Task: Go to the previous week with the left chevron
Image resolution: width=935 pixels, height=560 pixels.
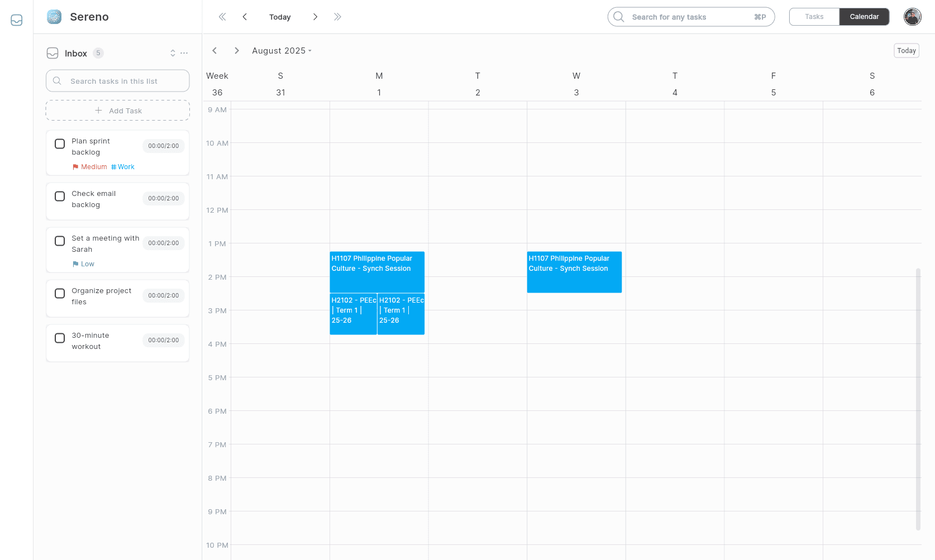Action: pos(214,50)
